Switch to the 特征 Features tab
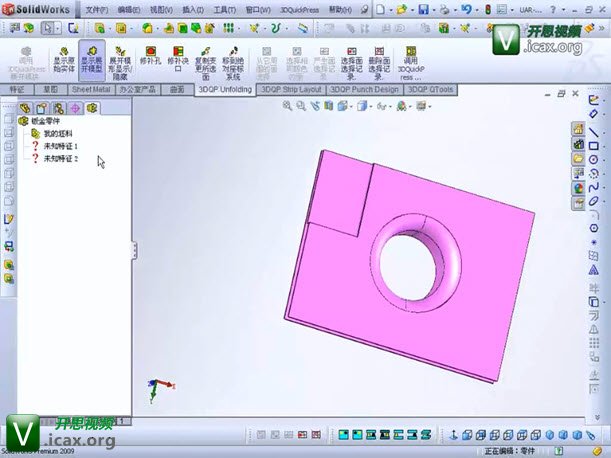 [x=17, y=89]
